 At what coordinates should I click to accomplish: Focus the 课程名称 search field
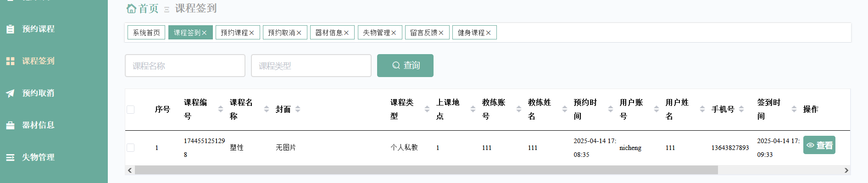click(x=185, y=66)
